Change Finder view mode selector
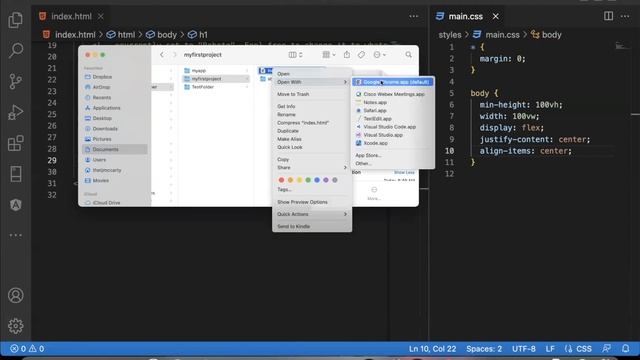The width and height of the screenshot is (640, 360). pyautogui.click(x=296, y=55)
